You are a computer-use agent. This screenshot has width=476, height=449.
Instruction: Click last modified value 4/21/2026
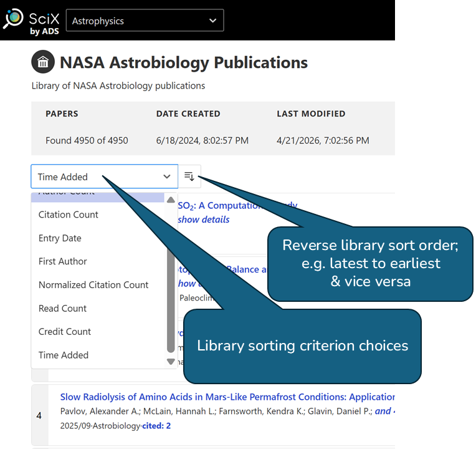point(323,141)
